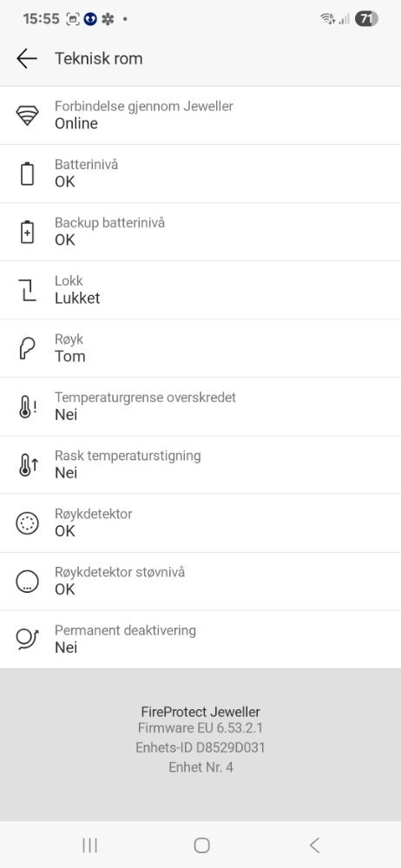401x868 pixels.
Task: Select the thermometer exclamation icon
Action: point(27,407)
